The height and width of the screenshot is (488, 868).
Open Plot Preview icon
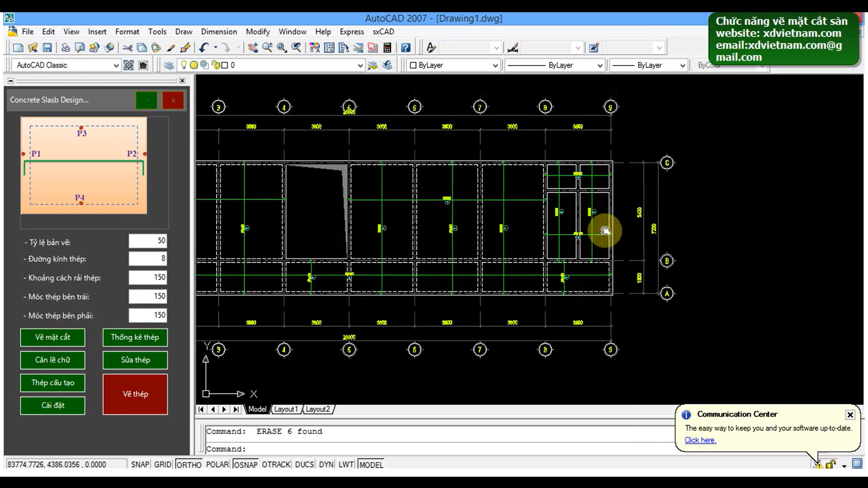(x=80, y=47)
